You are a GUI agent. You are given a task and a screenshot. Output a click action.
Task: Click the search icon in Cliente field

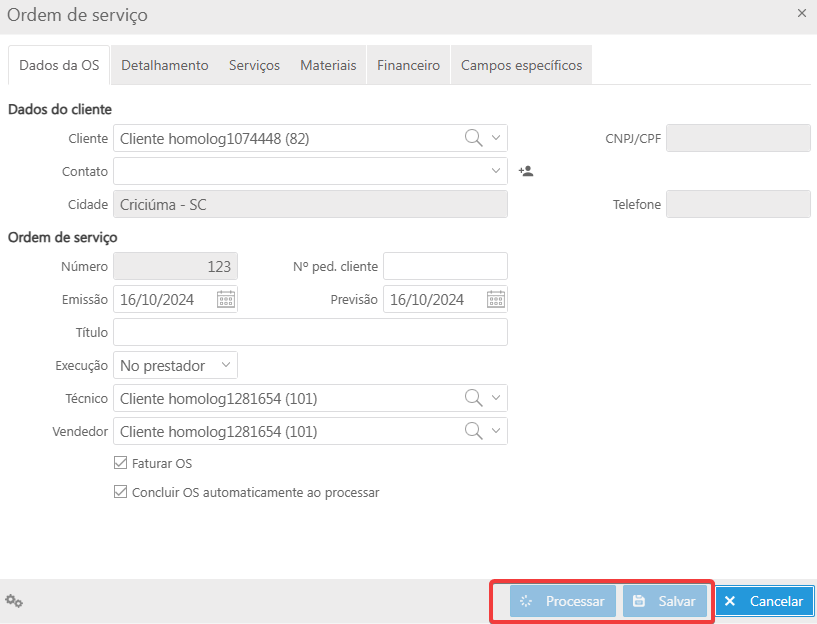coord(474,138)
